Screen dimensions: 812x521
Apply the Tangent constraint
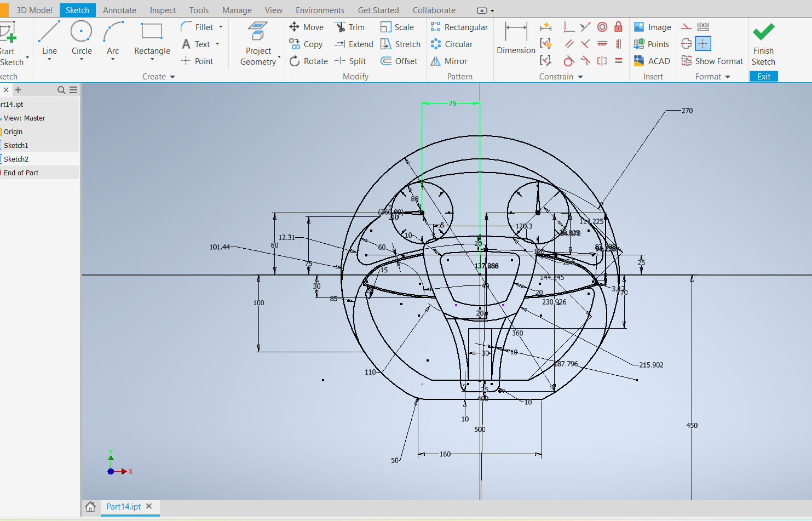[569, 61]
